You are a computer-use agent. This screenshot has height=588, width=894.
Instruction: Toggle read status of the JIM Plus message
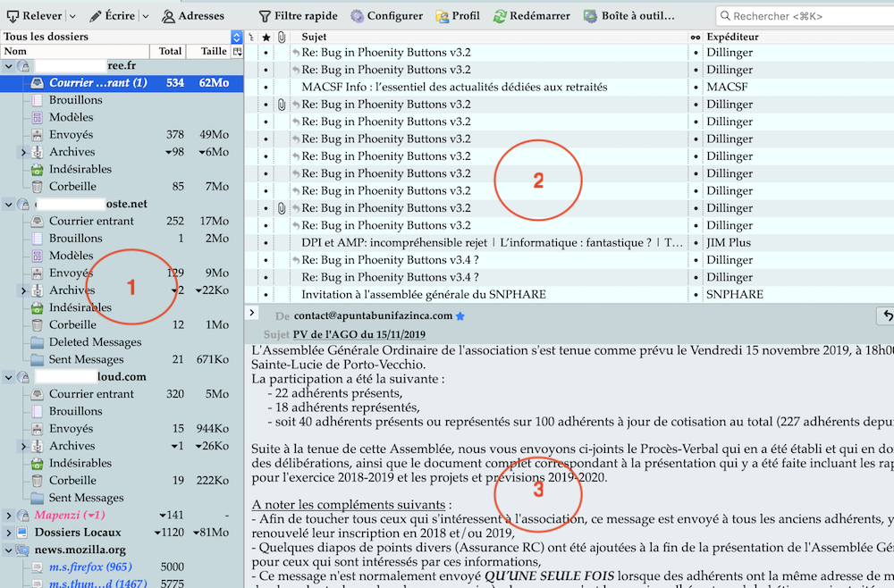[x=696, y=242]
